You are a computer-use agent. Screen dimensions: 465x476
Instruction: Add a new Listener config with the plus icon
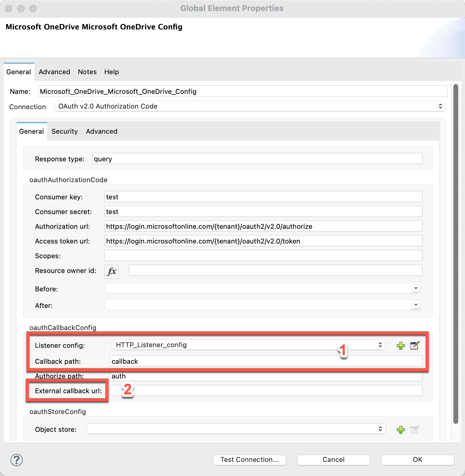coord(401,346)
